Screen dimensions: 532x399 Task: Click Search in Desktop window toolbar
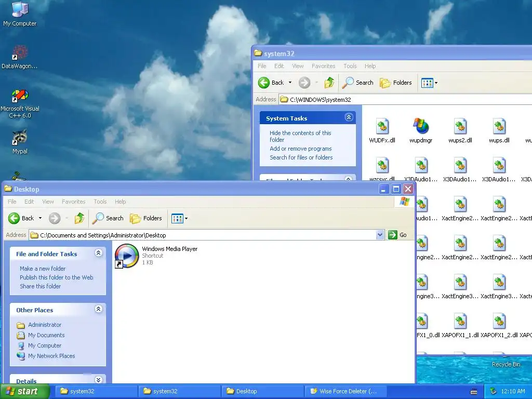coord(108,218)
